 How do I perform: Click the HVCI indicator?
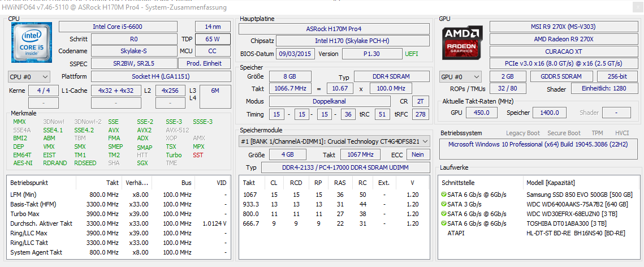622,133
